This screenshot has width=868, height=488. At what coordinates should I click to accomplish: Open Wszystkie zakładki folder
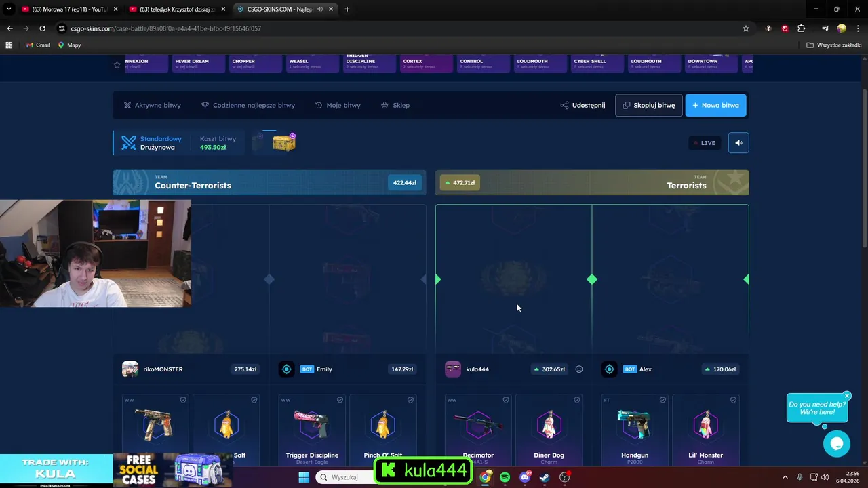click(x=834, y=45)
